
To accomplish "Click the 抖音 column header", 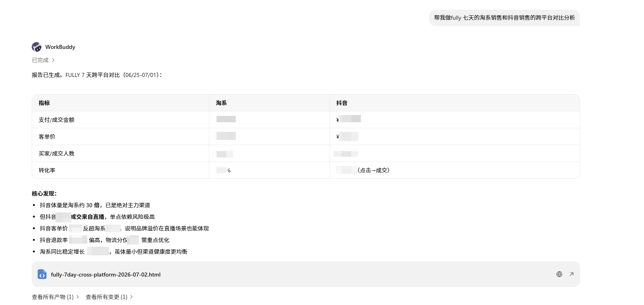I will click(342, 103).
